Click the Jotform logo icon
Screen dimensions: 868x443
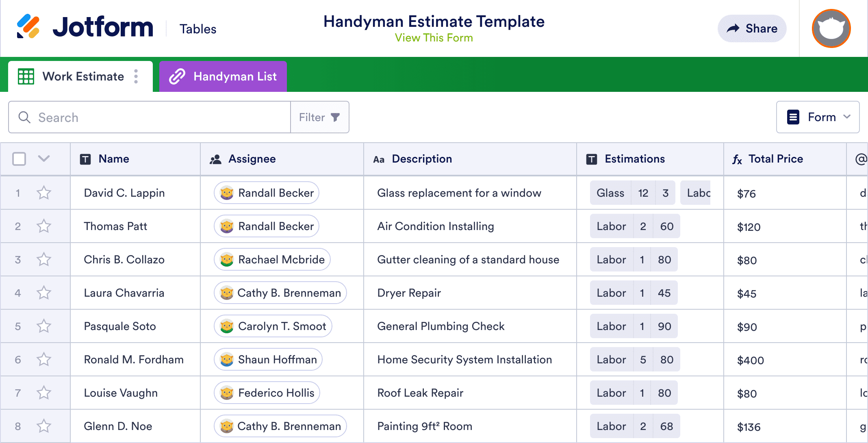[28, 27]
